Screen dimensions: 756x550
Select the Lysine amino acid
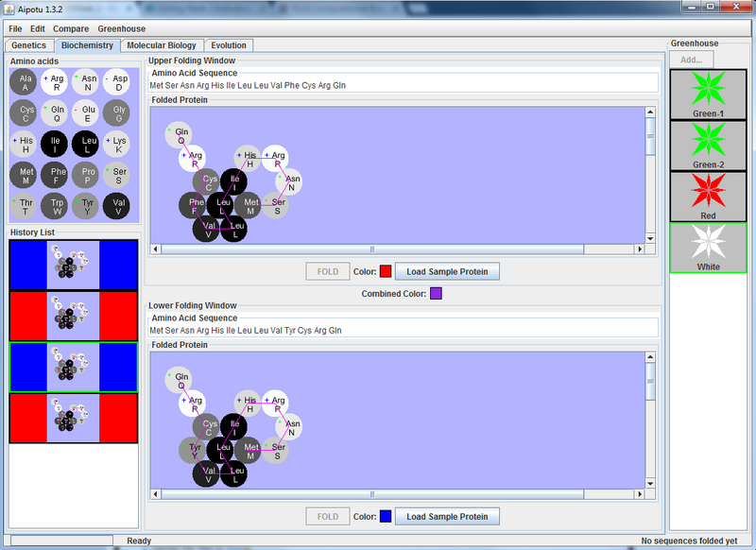(x=117, y=145)
